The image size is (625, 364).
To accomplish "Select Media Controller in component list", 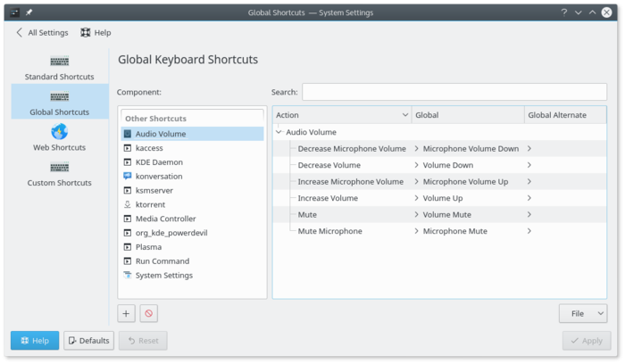I will (165, 219).
